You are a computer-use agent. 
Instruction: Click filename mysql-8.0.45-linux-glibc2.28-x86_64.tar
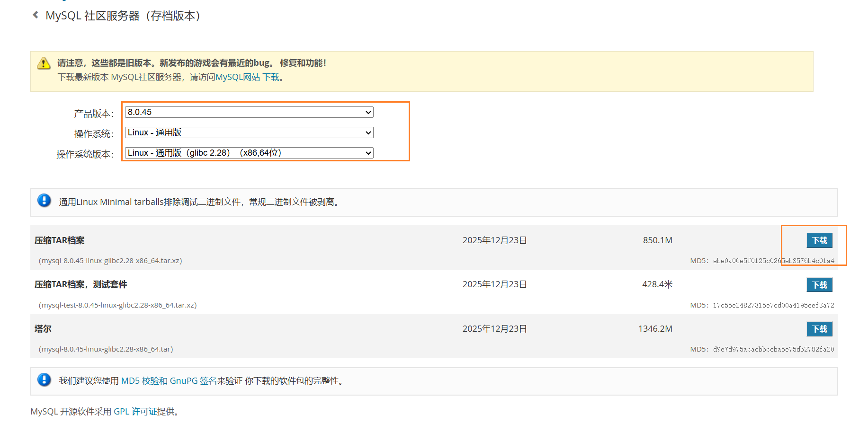pyautogui.click(x=106, y=349)
